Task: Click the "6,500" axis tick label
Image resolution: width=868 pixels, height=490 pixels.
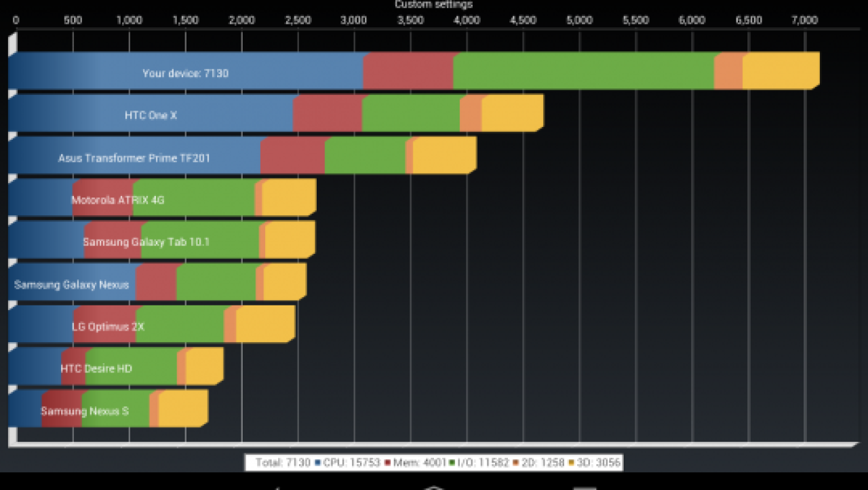Action: pos(748,20)
